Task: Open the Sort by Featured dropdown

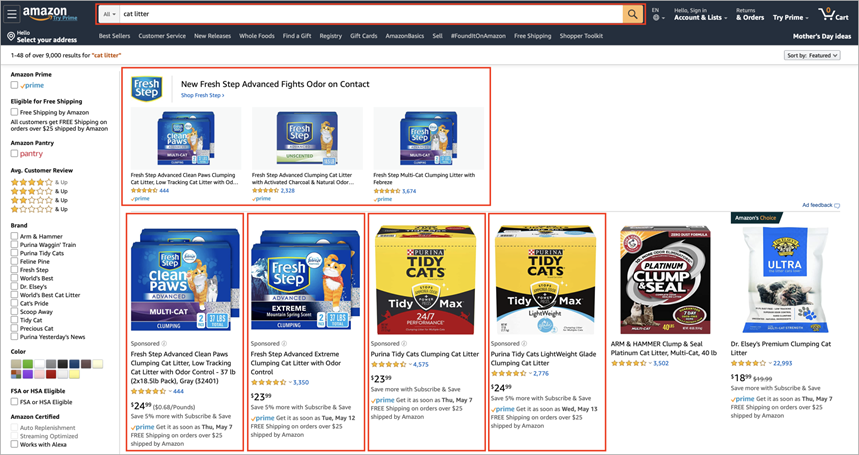Action: coord(812,55)
